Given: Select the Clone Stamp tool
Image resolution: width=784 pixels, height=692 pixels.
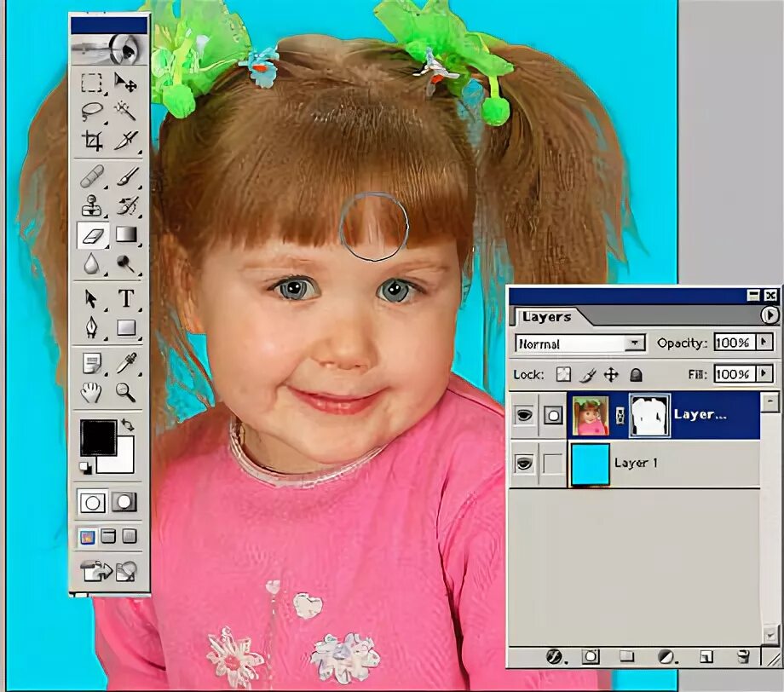Looking at the screenshot, I should pyautogui.click(x=92, y=205).
